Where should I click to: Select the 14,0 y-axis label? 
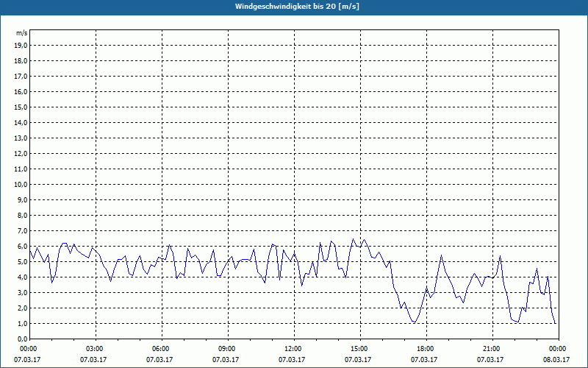coord(21,122)
